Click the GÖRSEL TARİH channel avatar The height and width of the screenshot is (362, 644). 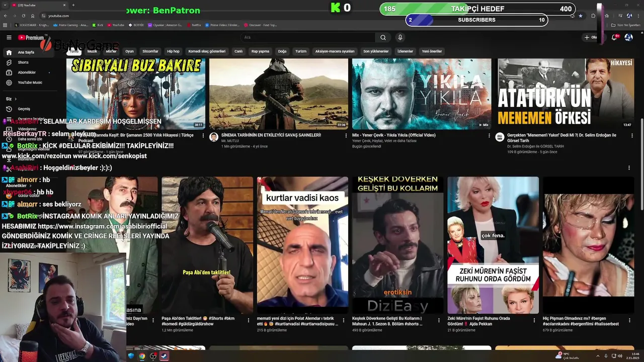[500, 137]
